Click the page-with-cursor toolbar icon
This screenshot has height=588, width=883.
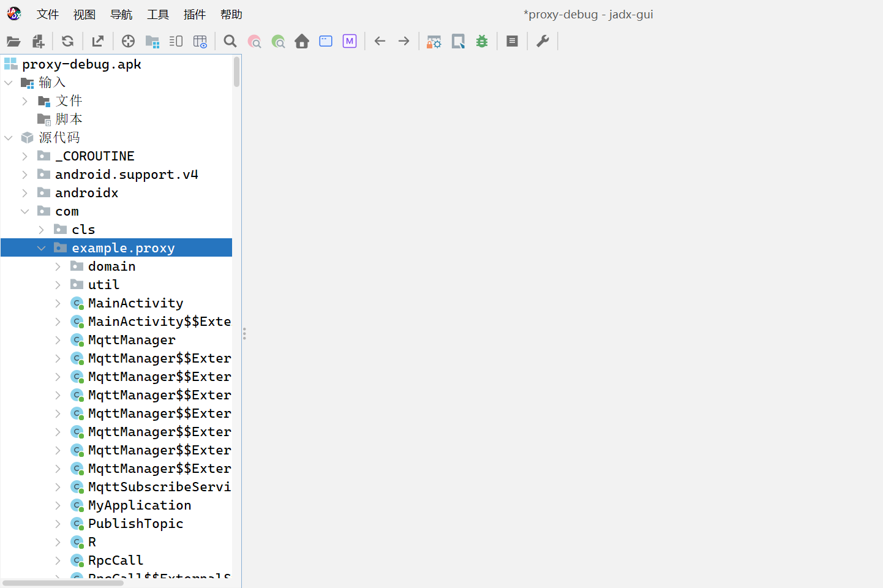pyautogui.click(x=458, y=42)
